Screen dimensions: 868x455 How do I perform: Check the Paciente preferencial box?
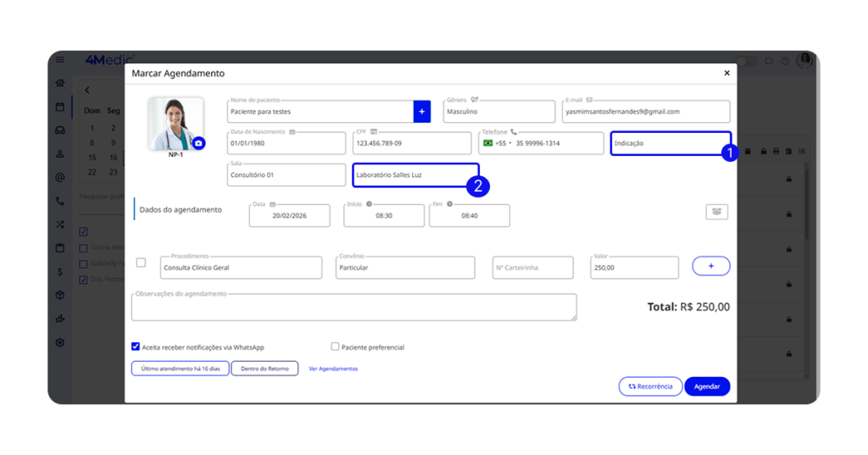point(335,347)
